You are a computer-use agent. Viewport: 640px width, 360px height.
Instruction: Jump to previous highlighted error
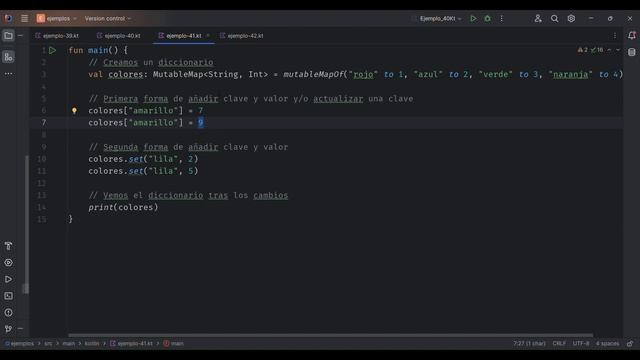click(609, 50)
